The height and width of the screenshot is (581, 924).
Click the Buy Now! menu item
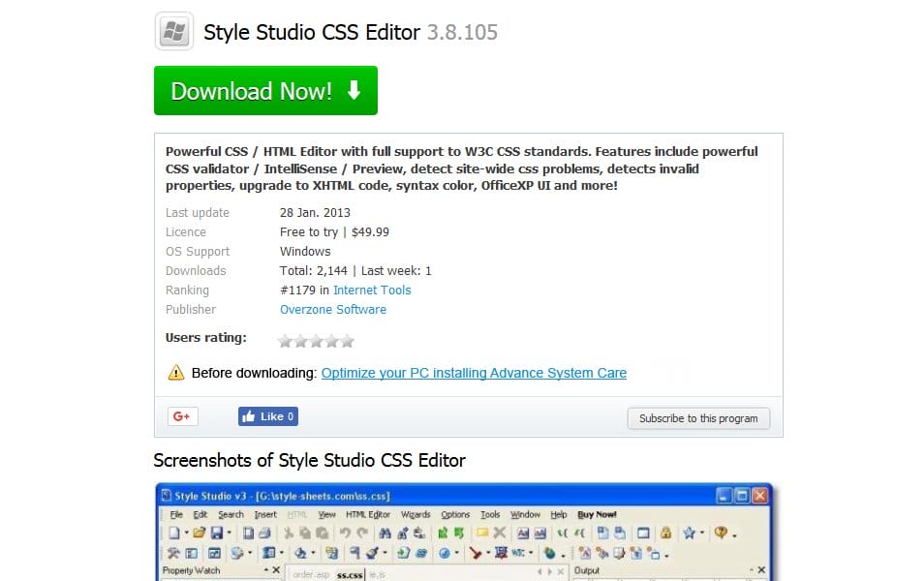pyautogui.click(x=597, y=514)
